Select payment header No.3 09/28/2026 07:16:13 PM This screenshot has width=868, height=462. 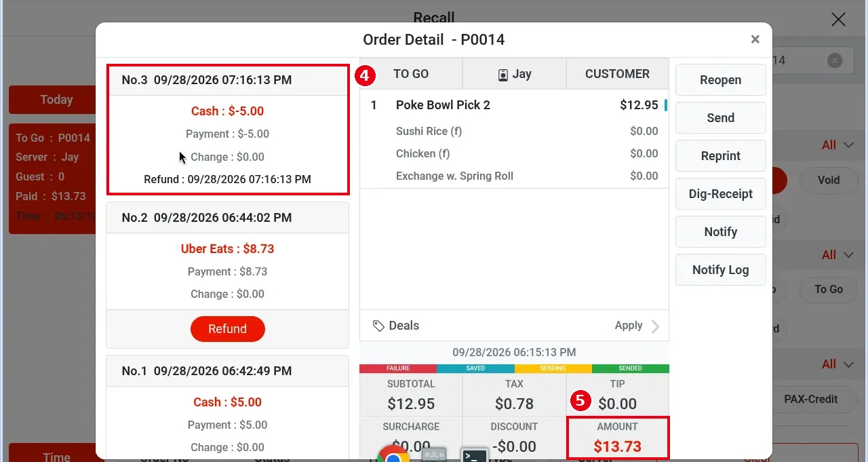(x=228, y=80)
